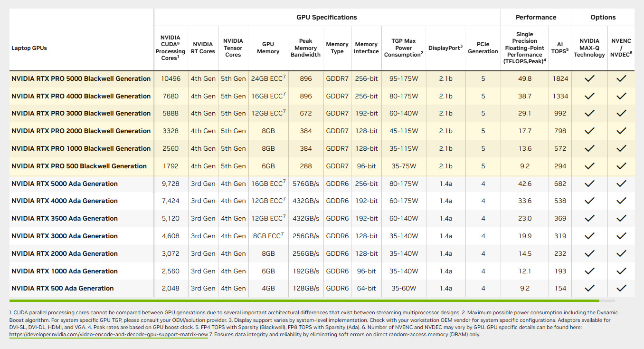Image resolution: width=644 pixels, height=349 pixels.
Task: Click NVENC/NVDEC checkmark for RTX 500 Ada
Action: pos(621,289)
